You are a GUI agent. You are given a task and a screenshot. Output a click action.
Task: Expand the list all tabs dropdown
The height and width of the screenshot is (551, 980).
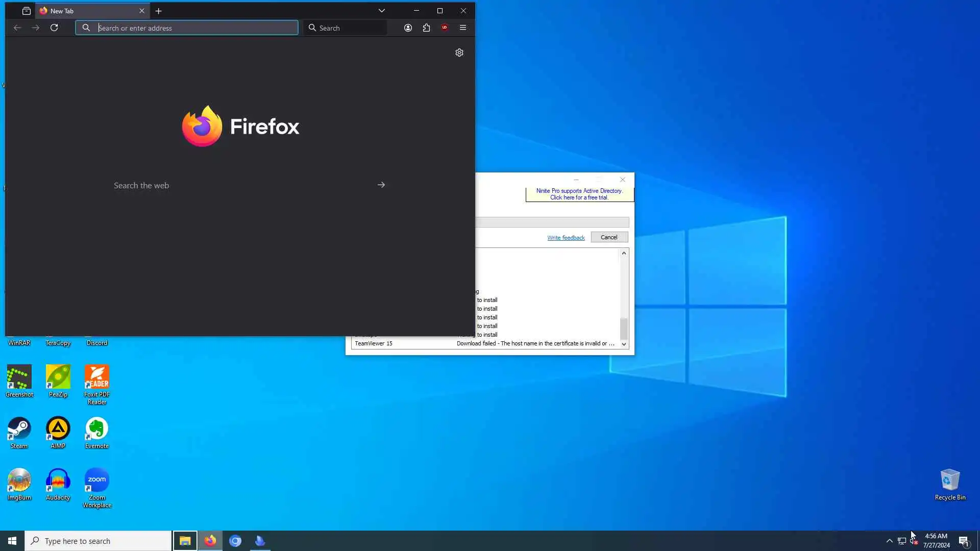(x=381, y=11)
